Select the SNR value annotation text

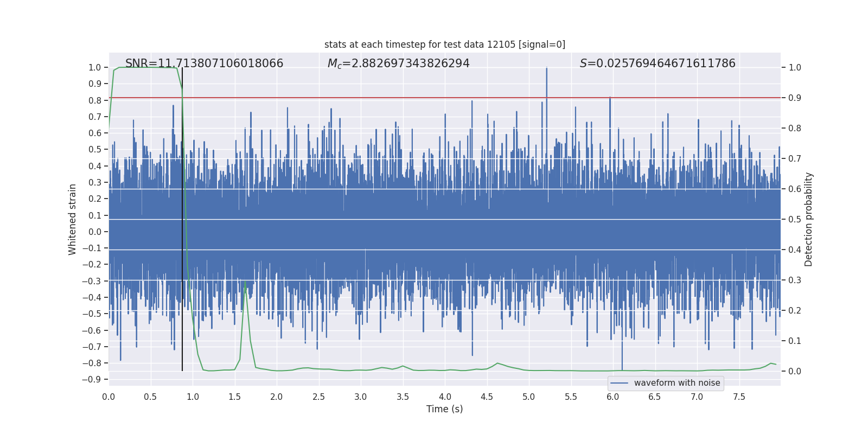[x=204, y=63]
